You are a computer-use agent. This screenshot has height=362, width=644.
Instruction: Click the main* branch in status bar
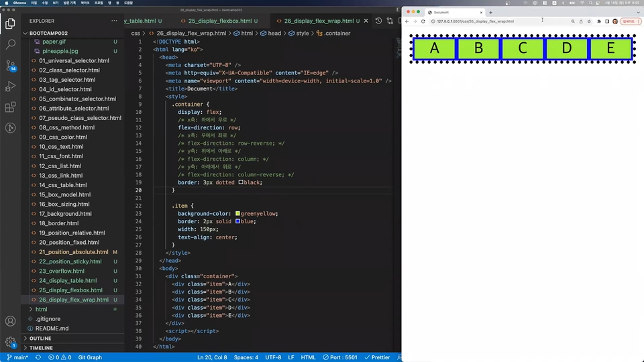[x=17, y=357]
